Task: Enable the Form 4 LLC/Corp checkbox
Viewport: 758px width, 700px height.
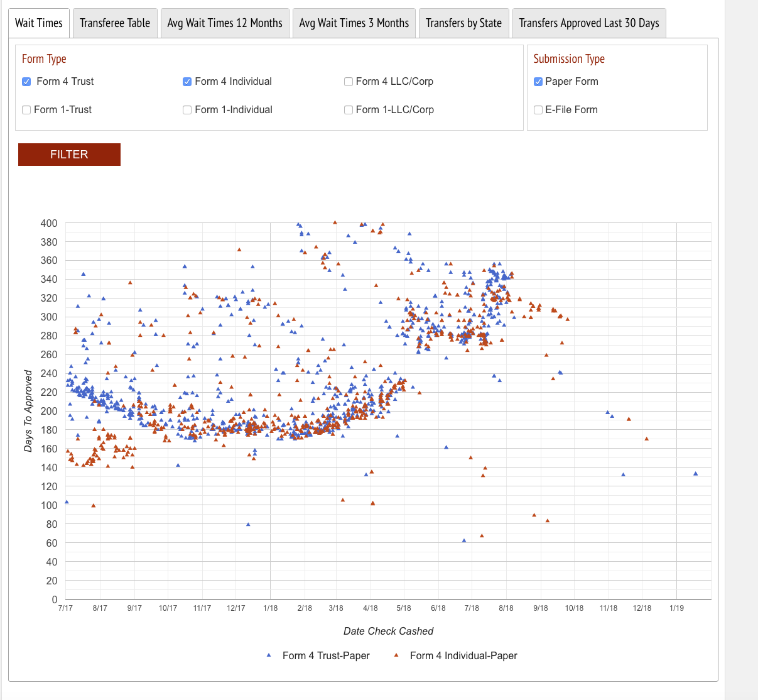Action: tap(349, 82)
